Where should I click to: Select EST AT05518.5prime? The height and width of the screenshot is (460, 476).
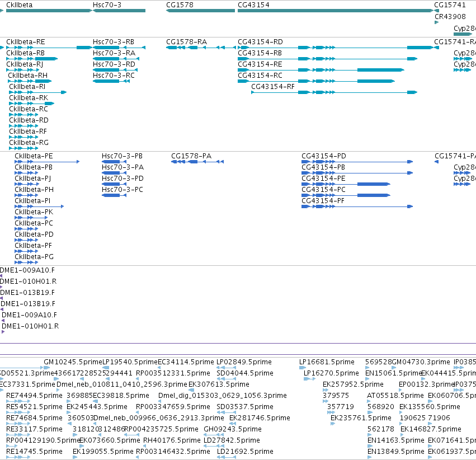point(395,396)
